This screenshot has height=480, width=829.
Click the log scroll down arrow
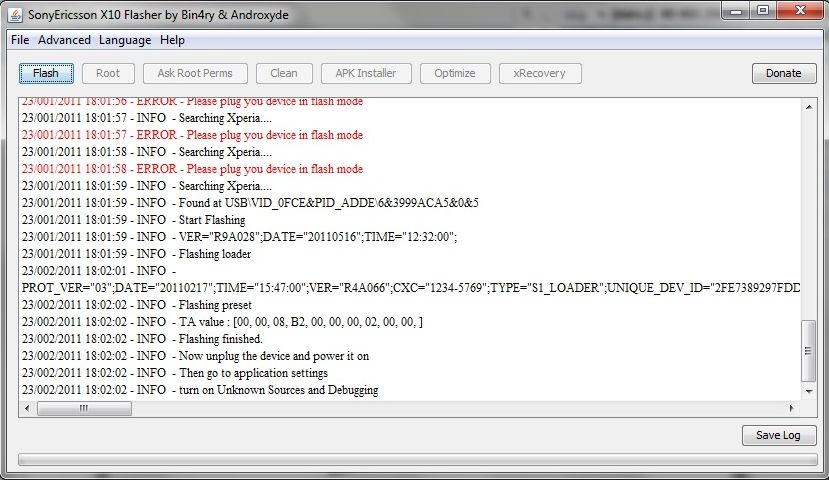tap(809, 392)
